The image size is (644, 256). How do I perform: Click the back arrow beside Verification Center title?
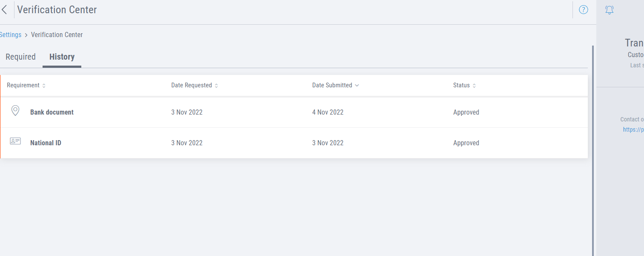click(5, 9)
